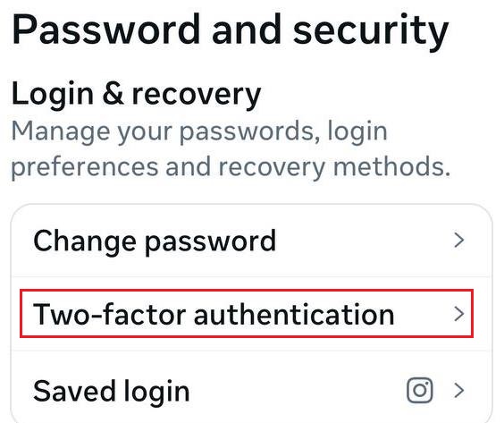Open the Saved login chevron arrow
This screenshot has height=423, width=504.
point(459,390)
